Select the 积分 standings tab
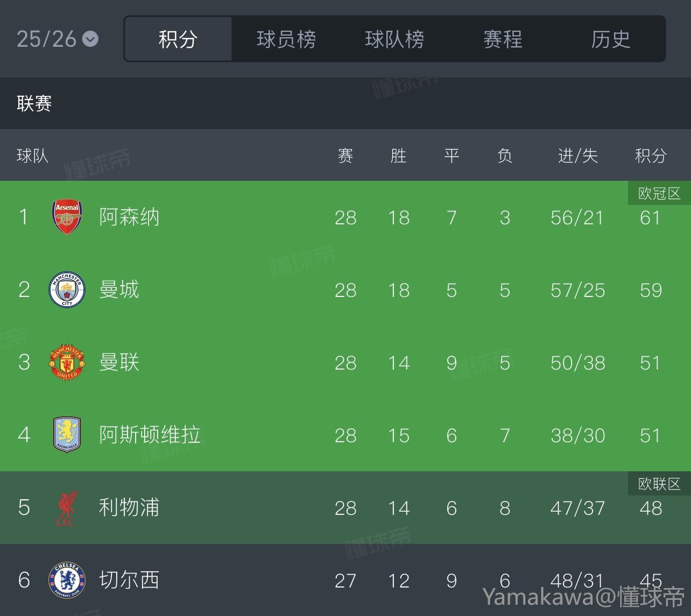Image resolution: width=691 pixels, height=616 pixels. click(178, 39)
